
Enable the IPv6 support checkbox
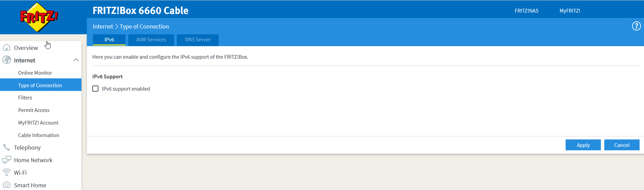(x=95, y=89)
